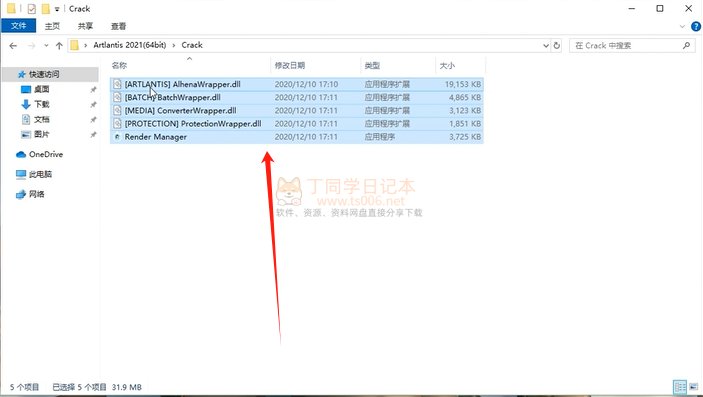The width and height of the screenshot is (703, 397).
Task: Click the 19,153 KB size cell
Action: [463, 84]
